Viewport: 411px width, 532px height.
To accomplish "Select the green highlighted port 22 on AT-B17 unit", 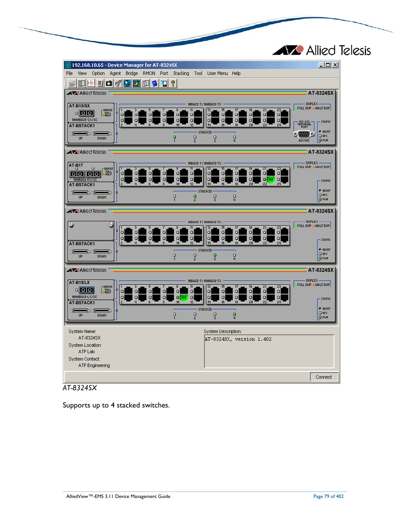I will pos(271,180).
